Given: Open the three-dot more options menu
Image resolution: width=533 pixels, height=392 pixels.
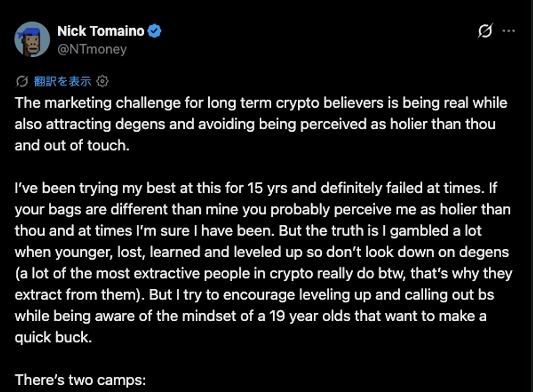Looking at the screenshot, I should coord(509,31).
